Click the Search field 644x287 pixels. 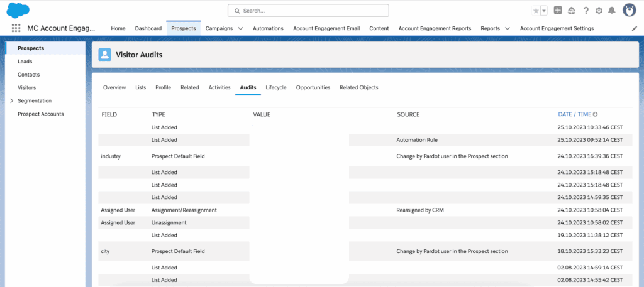pyautogui.click(x=308, y=11)
